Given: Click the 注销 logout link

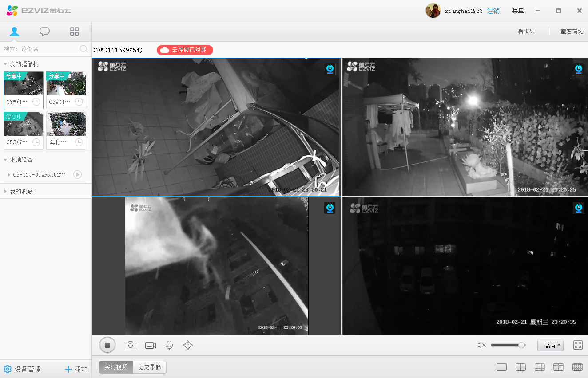Looking at the screenshot, I should click(x=493, y=11).
